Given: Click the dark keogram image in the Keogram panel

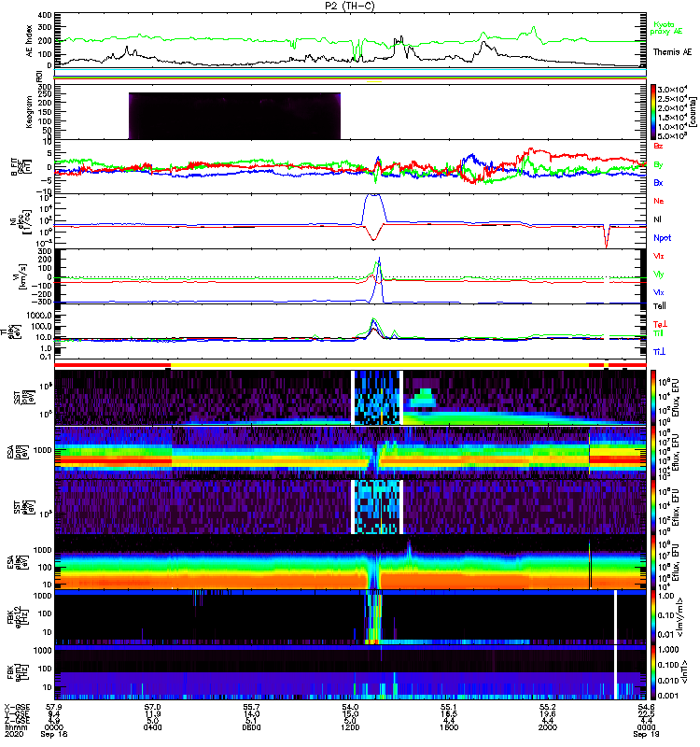Looking at the screenshot, I should 235,116.
